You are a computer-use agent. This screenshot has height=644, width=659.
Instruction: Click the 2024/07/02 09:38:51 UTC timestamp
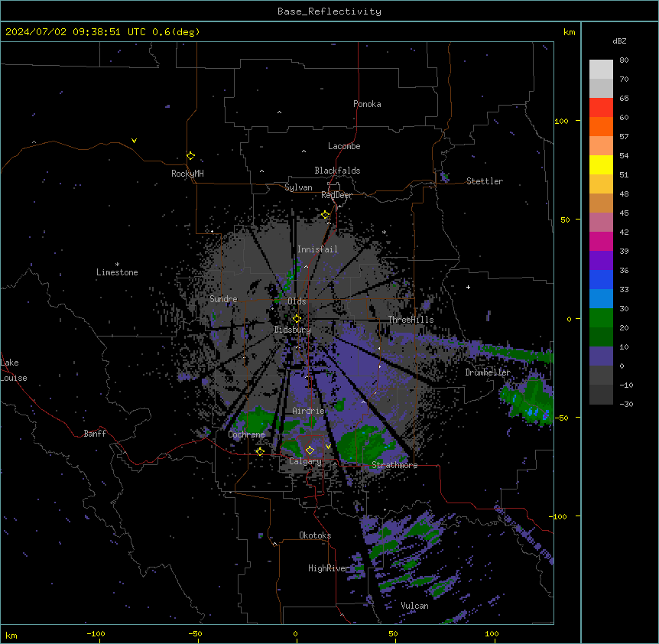[76, 32]
